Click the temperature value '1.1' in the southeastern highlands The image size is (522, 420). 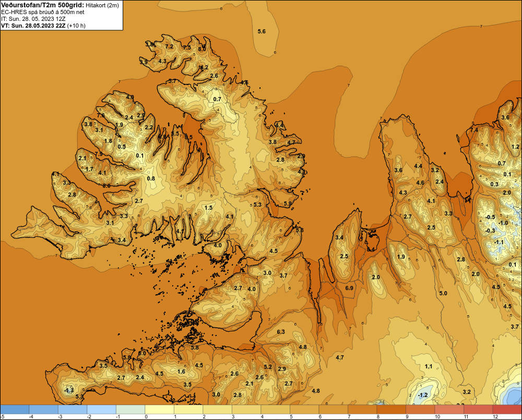click(x=429, y=366)
